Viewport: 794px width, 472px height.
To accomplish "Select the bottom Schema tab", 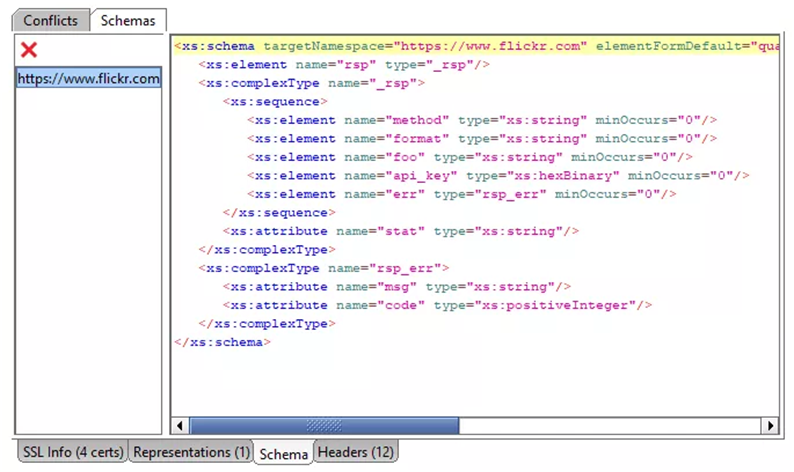I will click(x=284, y=454).
